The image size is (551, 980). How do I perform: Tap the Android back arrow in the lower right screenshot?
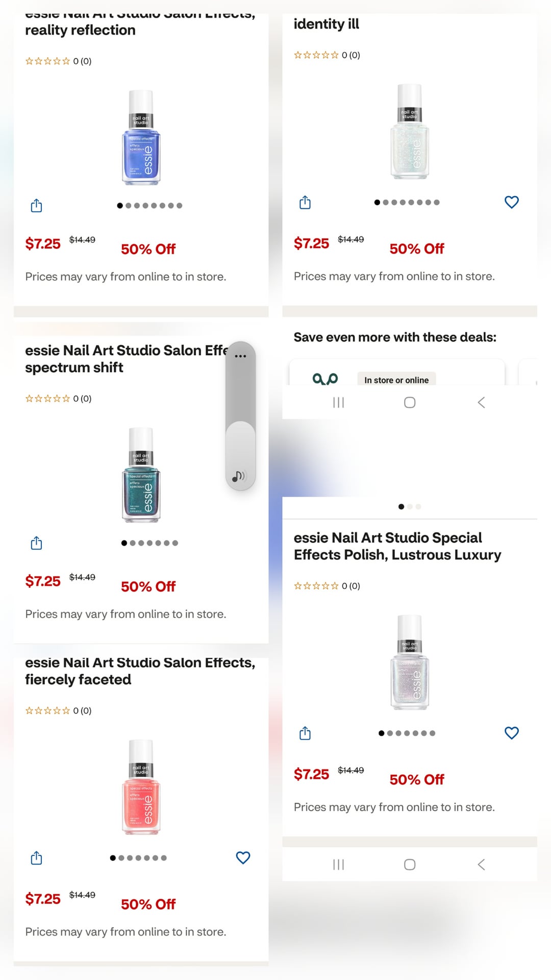pyautogui.click(x=481, y=864)
